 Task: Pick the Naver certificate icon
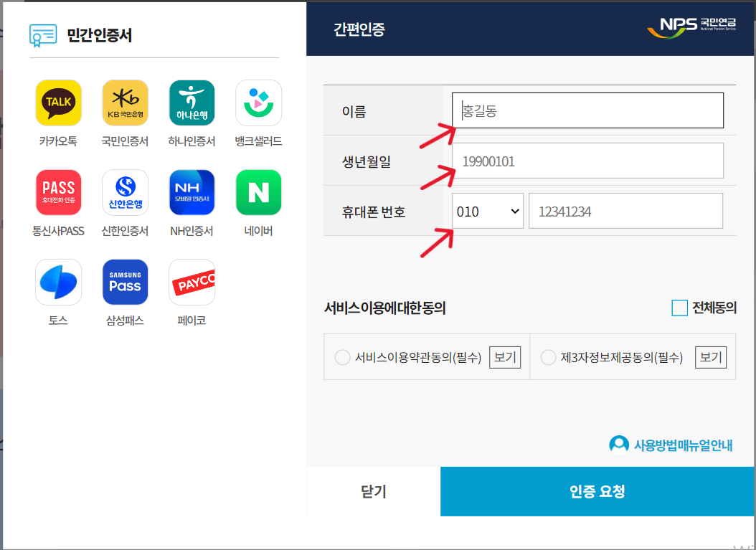click(258, 192)
